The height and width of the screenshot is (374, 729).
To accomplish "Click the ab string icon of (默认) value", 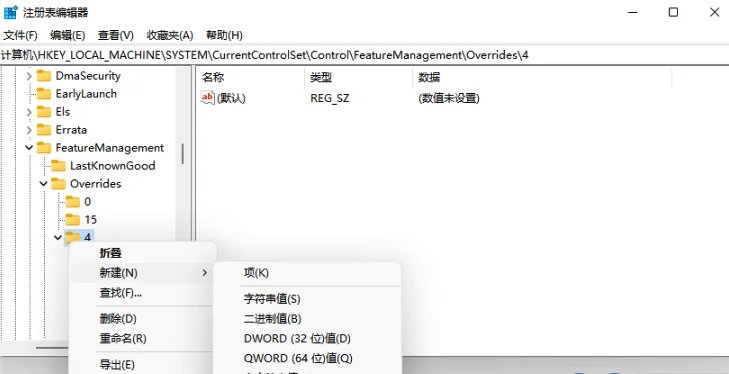I will [207, 98].
